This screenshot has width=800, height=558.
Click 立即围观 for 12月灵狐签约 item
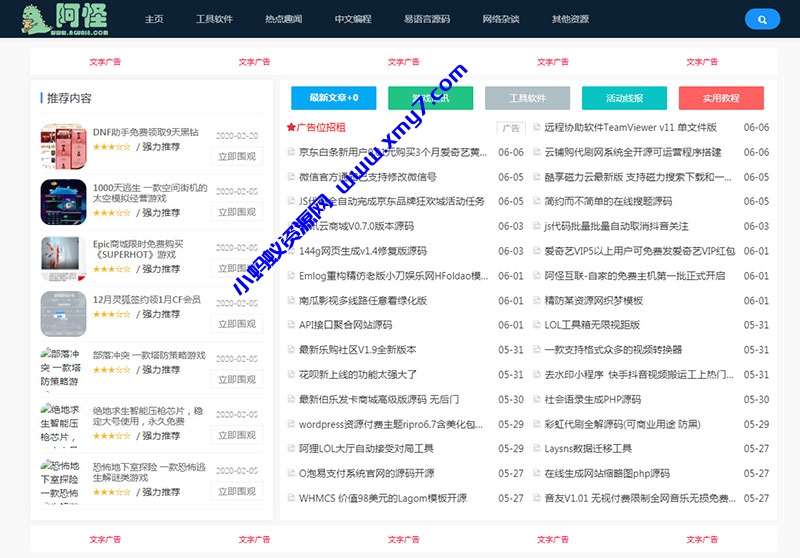tap(237, 324)
